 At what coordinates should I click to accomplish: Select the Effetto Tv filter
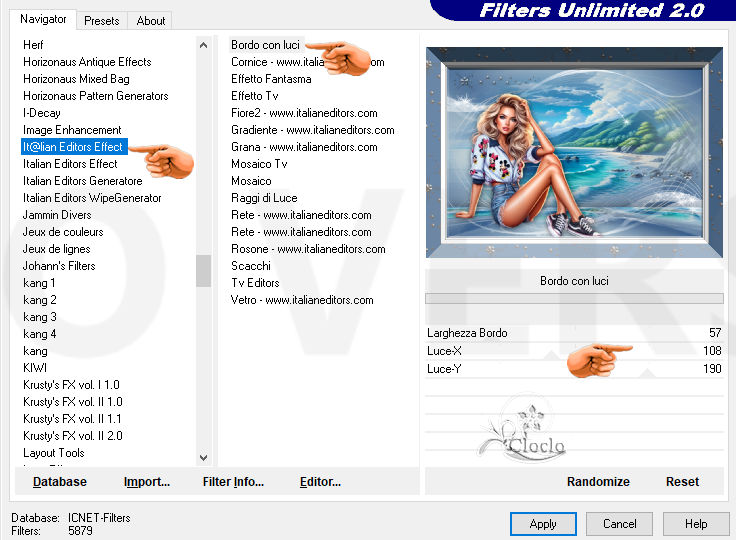tap(254, 96)
